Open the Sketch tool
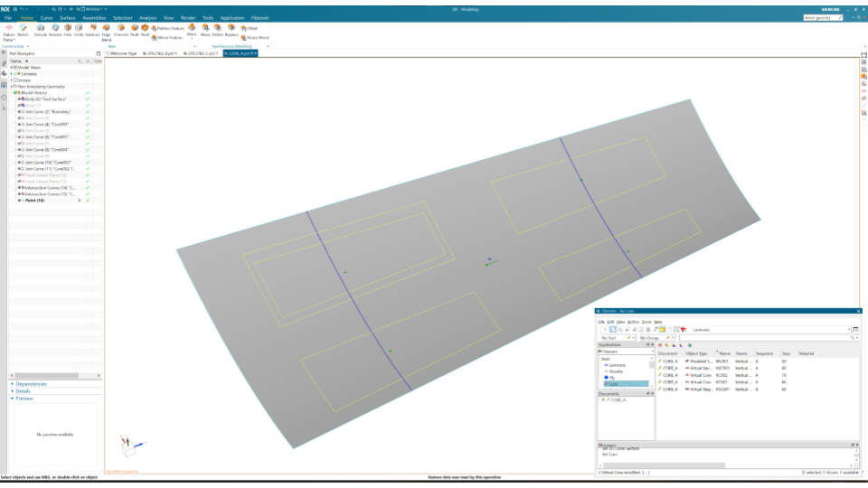The height and width of the screenshot is (488, 868). (23, 29)
